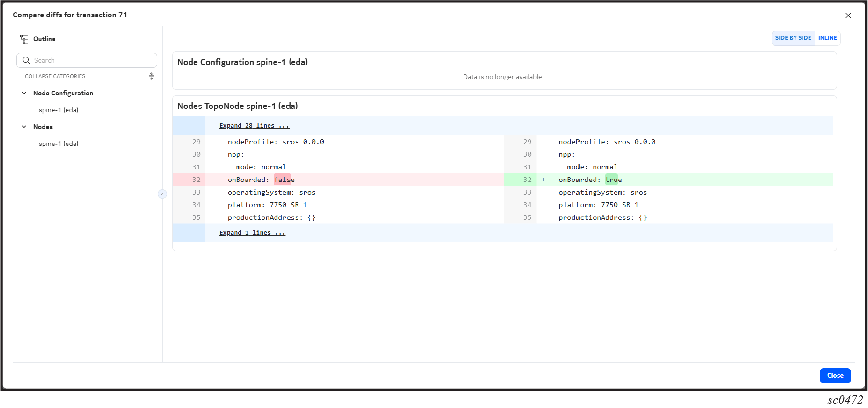
Task: Click the search magnifier icon
Action: [x=26, y=60]
